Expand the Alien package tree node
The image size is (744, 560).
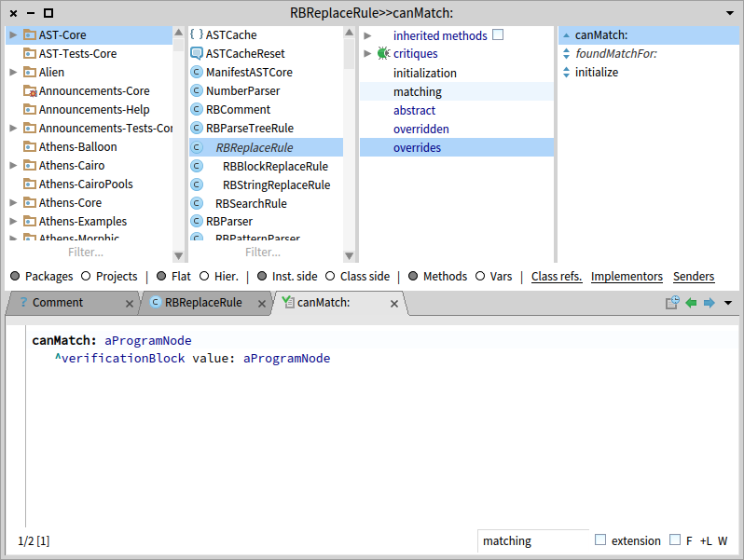point(13,72)
